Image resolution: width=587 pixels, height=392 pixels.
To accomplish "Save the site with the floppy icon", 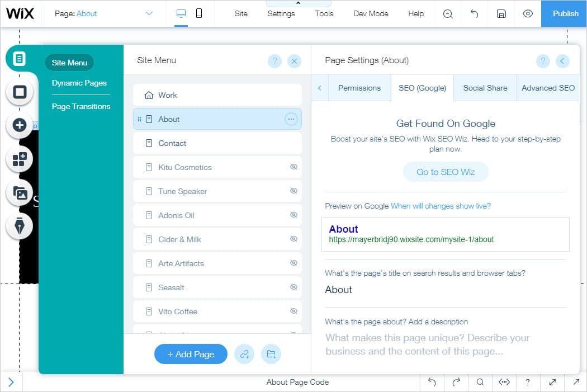I will pos(501,13).
